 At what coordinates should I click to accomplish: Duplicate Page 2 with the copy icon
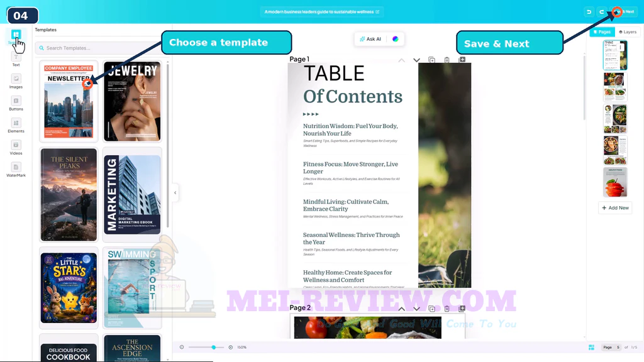click(431, 309)
